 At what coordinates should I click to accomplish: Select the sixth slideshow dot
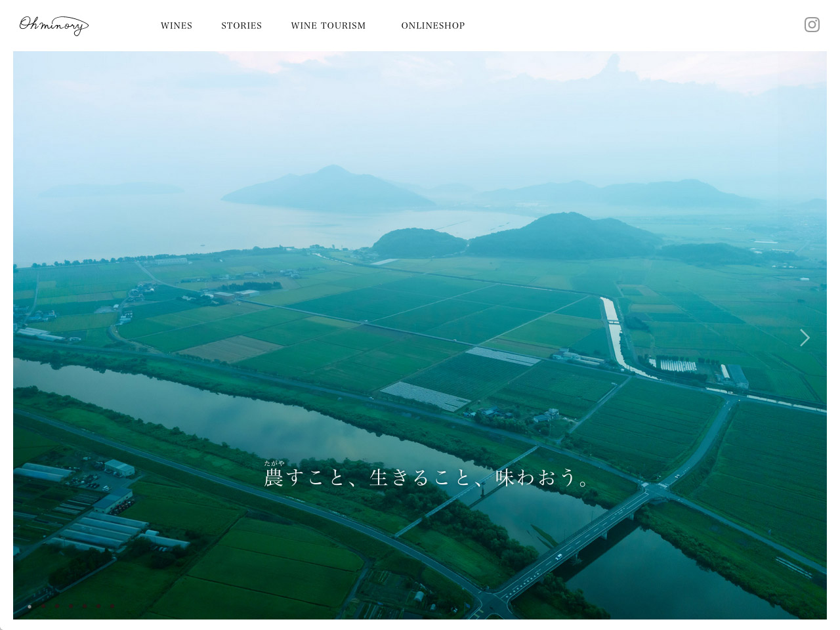tap(98, 606)
